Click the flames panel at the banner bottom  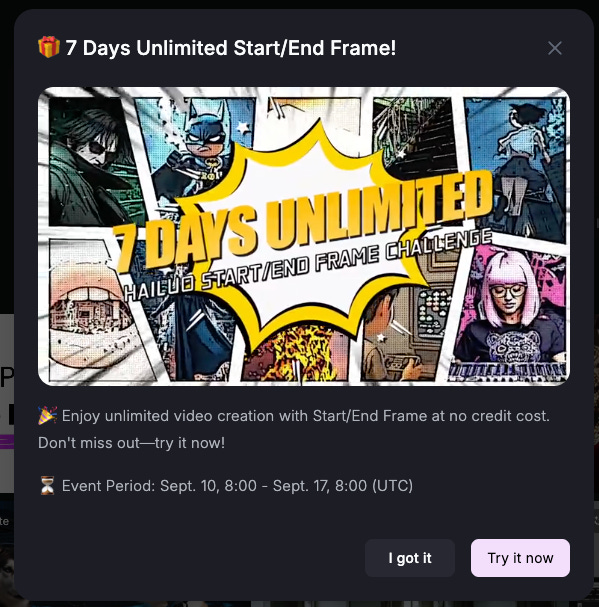pyautogui.click(x=294, y=354)
